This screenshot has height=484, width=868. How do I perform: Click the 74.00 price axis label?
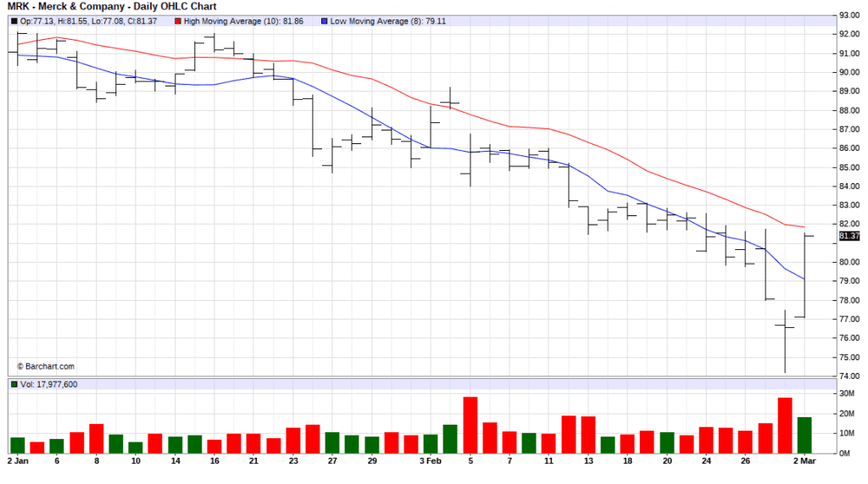(849, 376)
